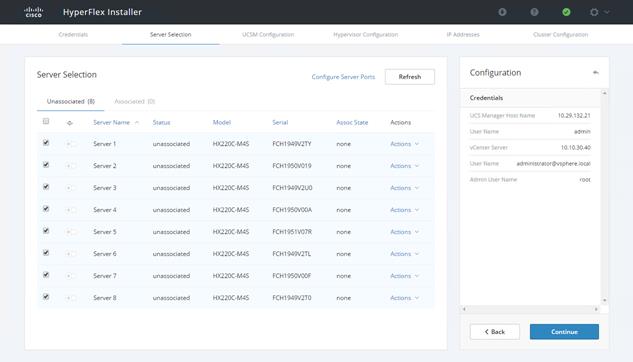Click Configuration panel vertical scrollbar down arrow

pyautogui.click(x=604, y=300)
